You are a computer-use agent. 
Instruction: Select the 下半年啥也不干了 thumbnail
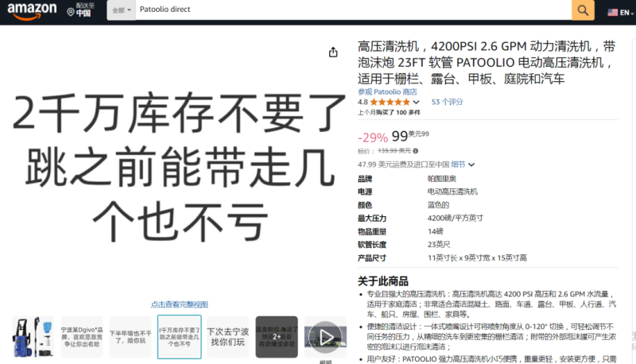(130, 337)
